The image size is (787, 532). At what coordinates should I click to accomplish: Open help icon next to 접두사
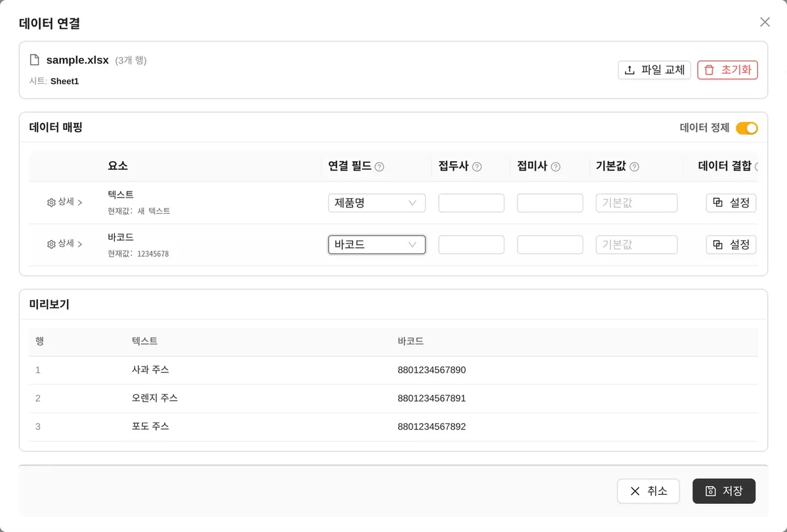point(477,167)
